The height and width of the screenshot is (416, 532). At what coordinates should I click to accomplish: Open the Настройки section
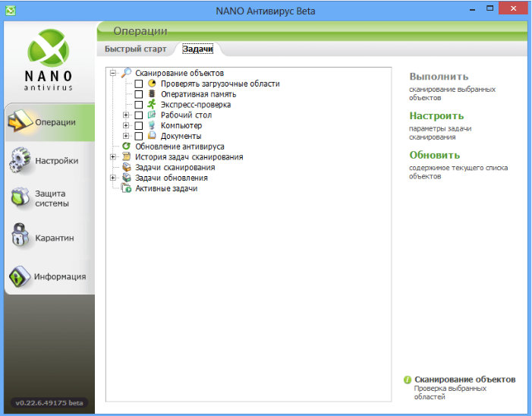(x=49, y=160)
